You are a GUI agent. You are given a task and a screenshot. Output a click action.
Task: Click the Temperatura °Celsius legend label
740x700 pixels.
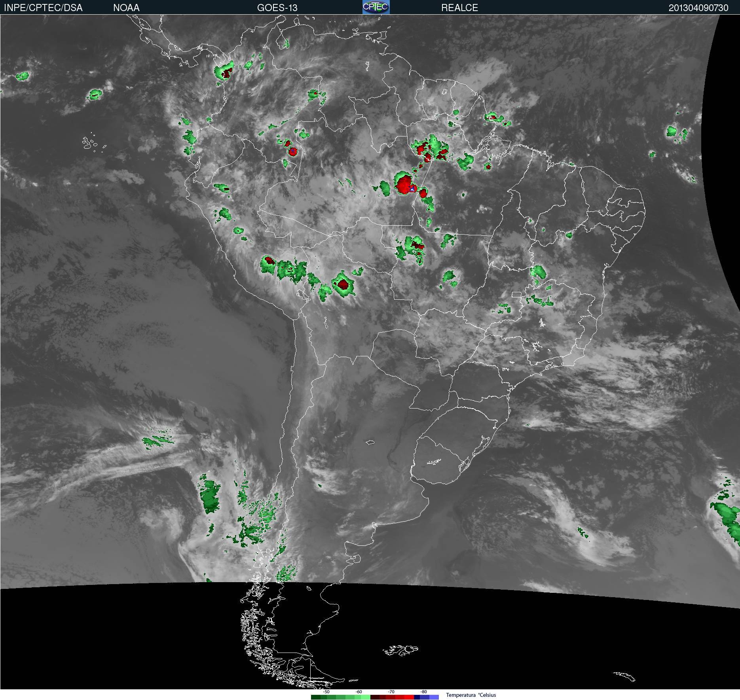coord(471,695)
